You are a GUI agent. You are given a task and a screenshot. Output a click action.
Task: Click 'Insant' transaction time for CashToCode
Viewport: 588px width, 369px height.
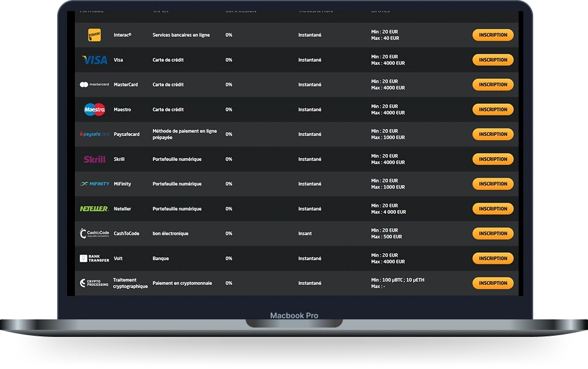click(x=305, y=234)
